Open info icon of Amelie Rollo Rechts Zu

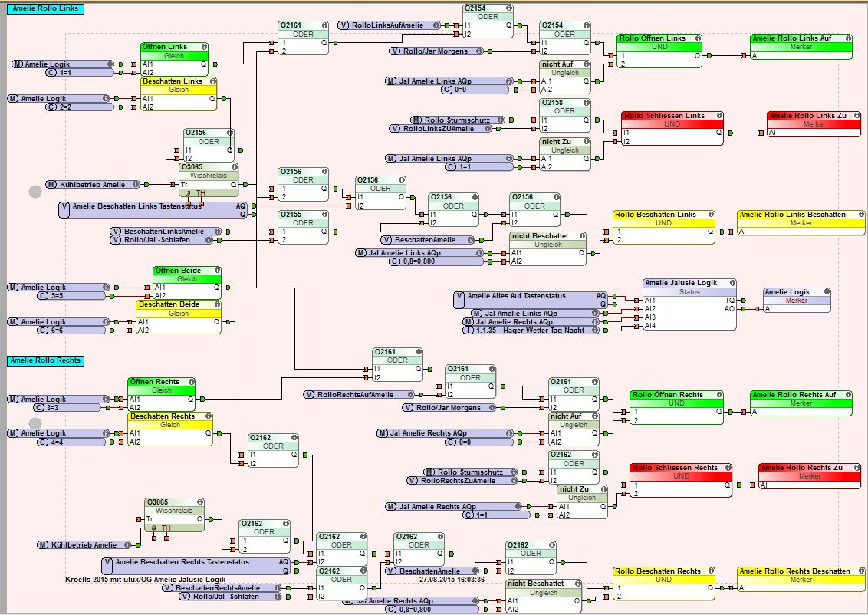tap(856, 468)
